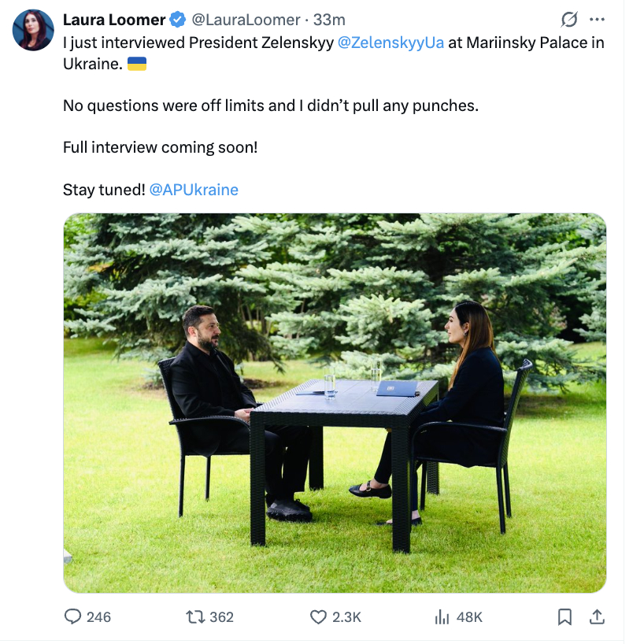Viewport: 644px width, 644px height.
Task: Click the 246 replies count
Action: click(x=98, y=617)
